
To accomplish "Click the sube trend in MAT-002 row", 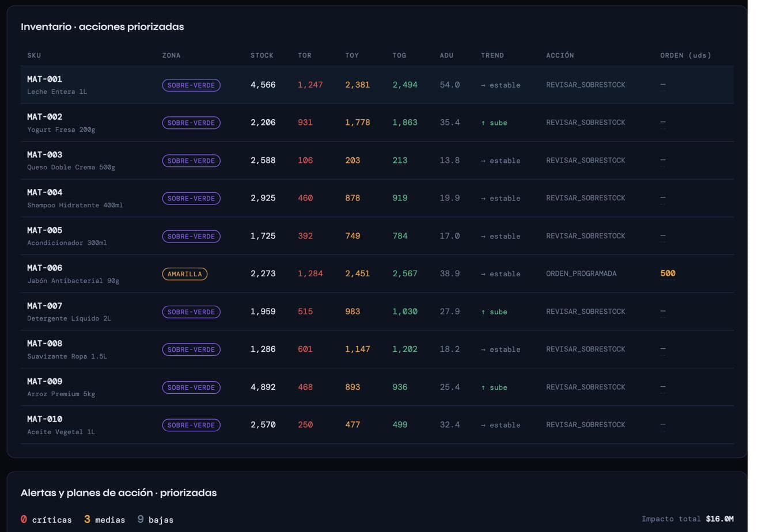I will pos(494,123).
